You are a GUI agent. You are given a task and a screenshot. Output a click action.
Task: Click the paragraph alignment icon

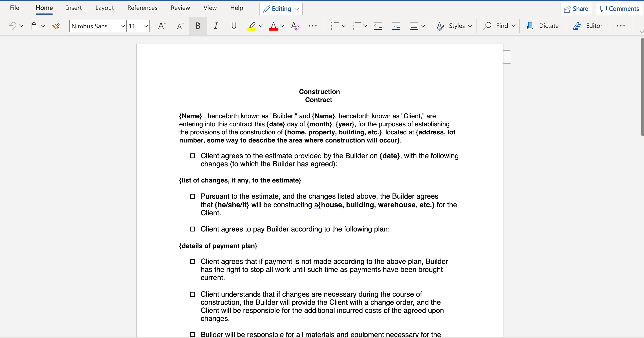coord(414,26)
